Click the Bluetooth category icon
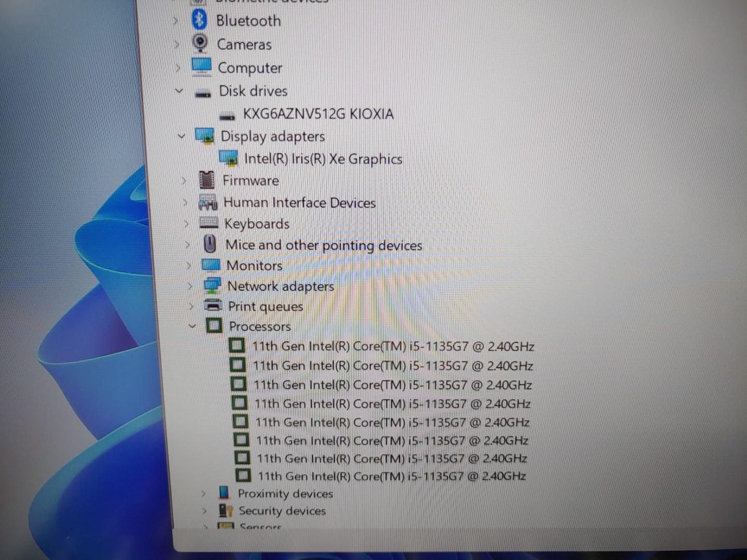This screenshot has width=747, height=560. click(199, 20)
